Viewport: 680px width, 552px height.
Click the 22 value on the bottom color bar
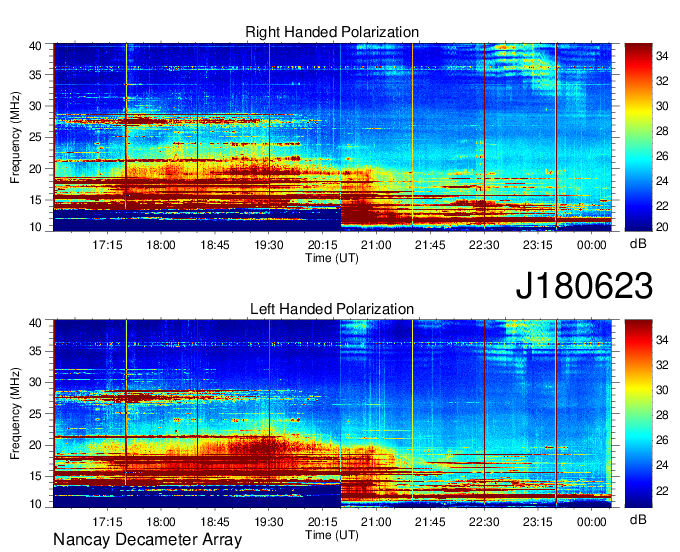662,490
